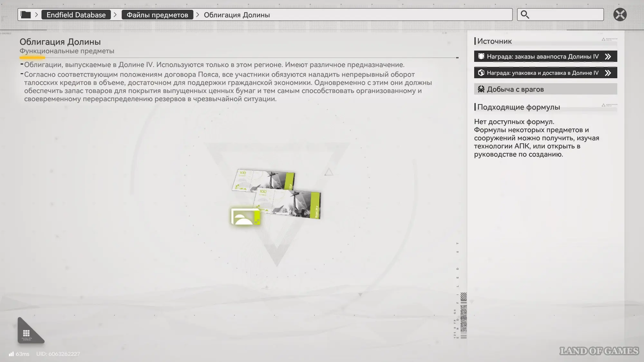644x362 pixels.
Task: Open the grid menu icon bottom-left
Action: (x=26, y=333)
